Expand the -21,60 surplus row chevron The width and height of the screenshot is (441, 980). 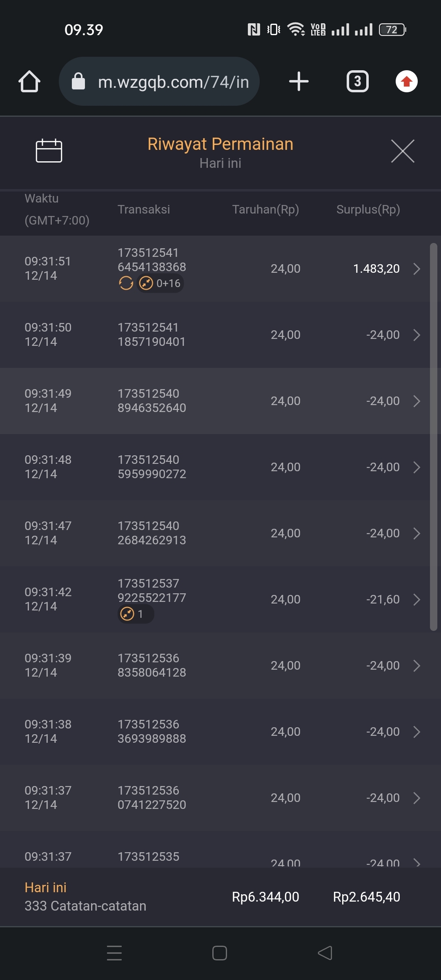coord(416,599)
